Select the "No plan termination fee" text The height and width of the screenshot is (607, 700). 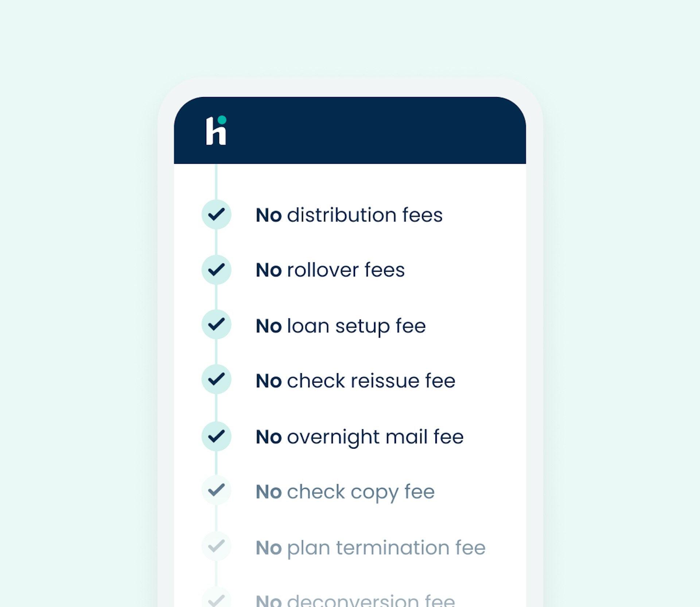(x=370, y=548)
